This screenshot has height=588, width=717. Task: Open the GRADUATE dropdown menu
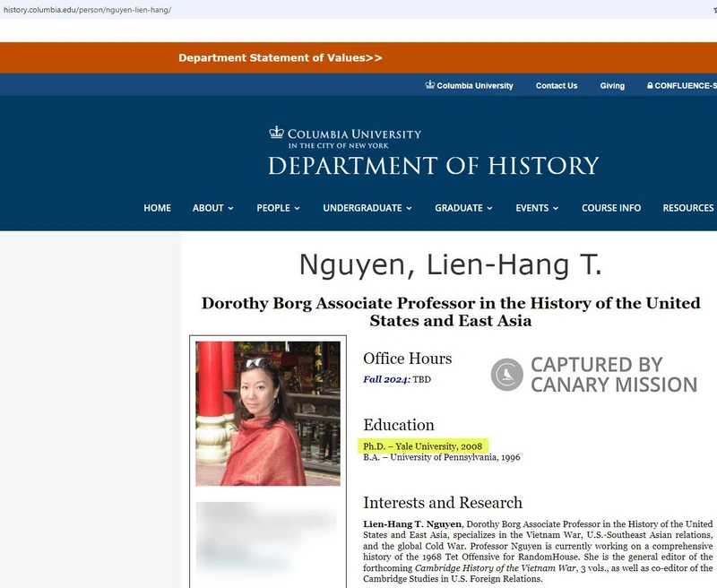point(460,207)
